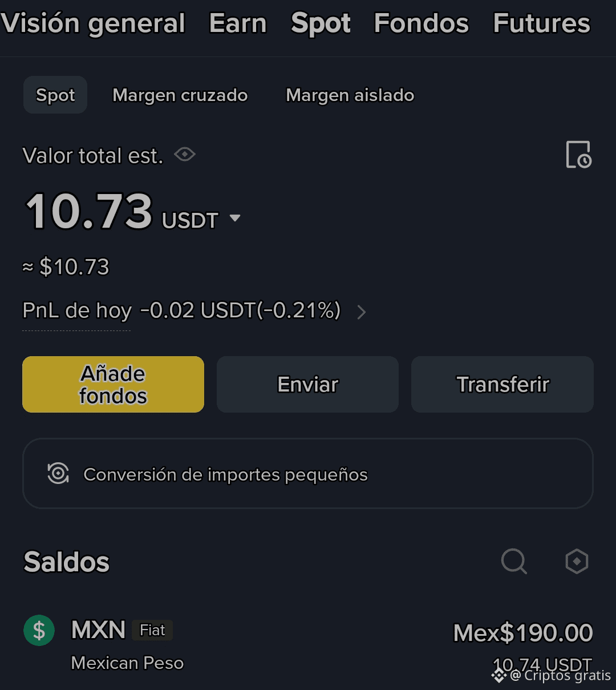Open transaction history icon
The height and width of the screenshot is (690, 616).
tap(578, 155)
